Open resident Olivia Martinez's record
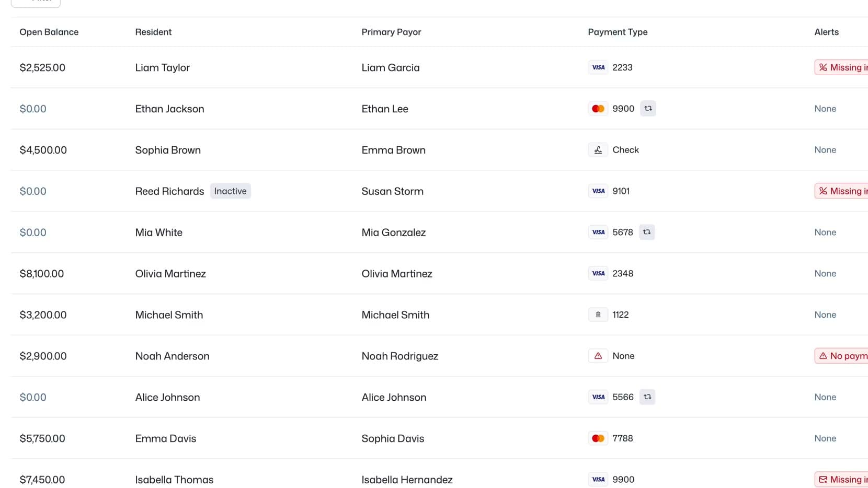868x488 pixels. click(170, 274)
